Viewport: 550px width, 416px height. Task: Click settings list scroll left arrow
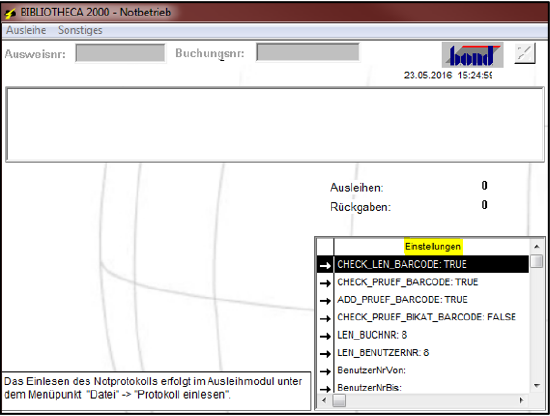coord(324,400)
